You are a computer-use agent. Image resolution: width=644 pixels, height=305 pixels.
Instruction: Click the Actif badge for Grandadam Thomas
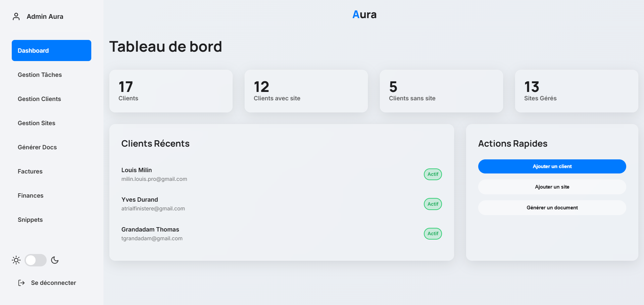(433, 234)
